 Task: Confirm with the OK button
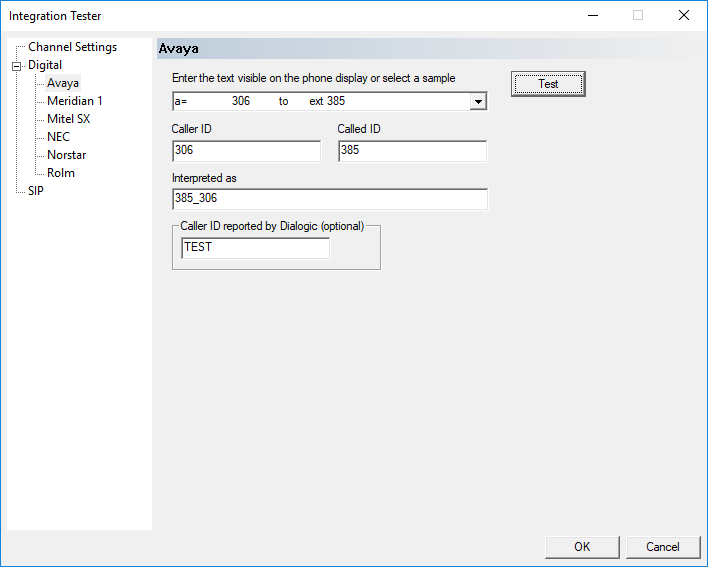click(582, 547)
